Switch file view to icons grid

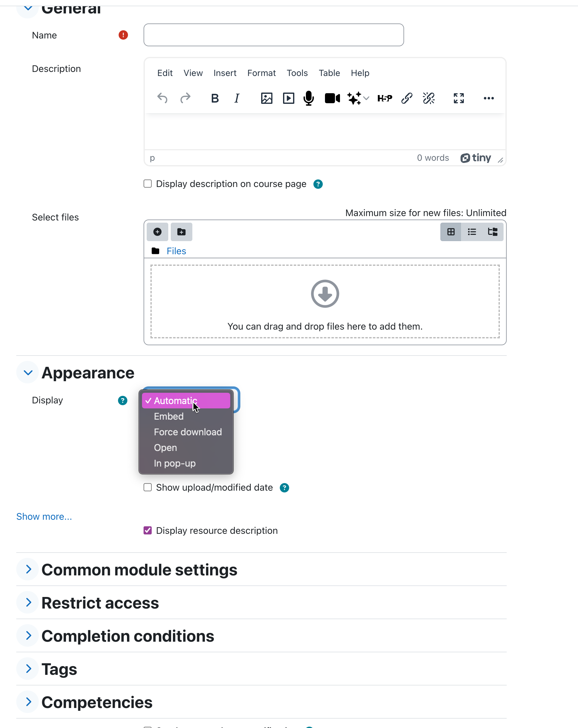(451, 232)
